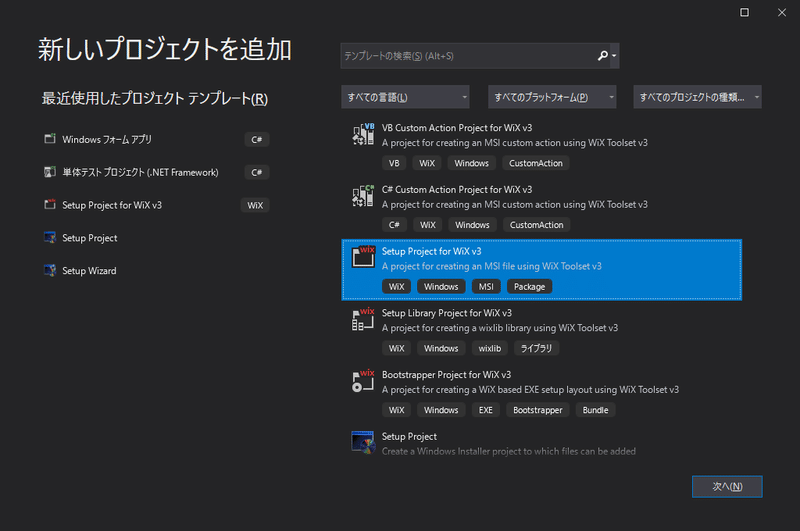The height and width of the screenshot is (531, 800).
Task: Click CustomAction tag under C# Custom Action
Action: 536,225
